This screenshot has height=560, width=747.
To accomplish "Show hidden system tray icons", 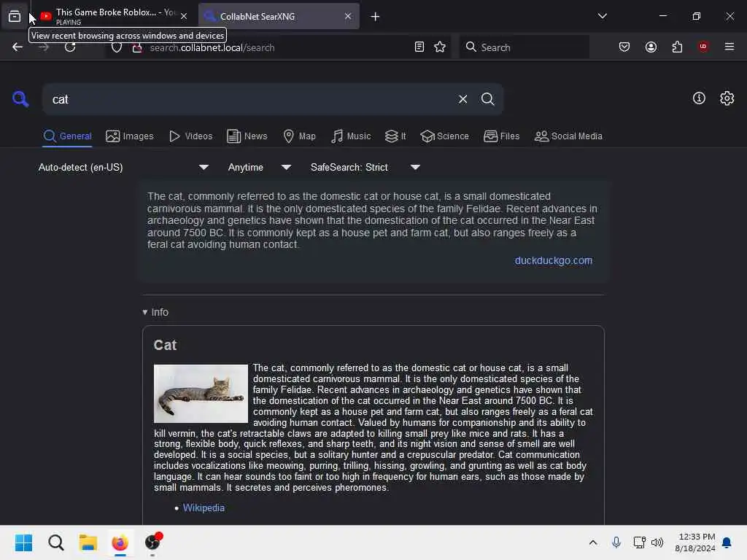I will click(x=592, y=542).
